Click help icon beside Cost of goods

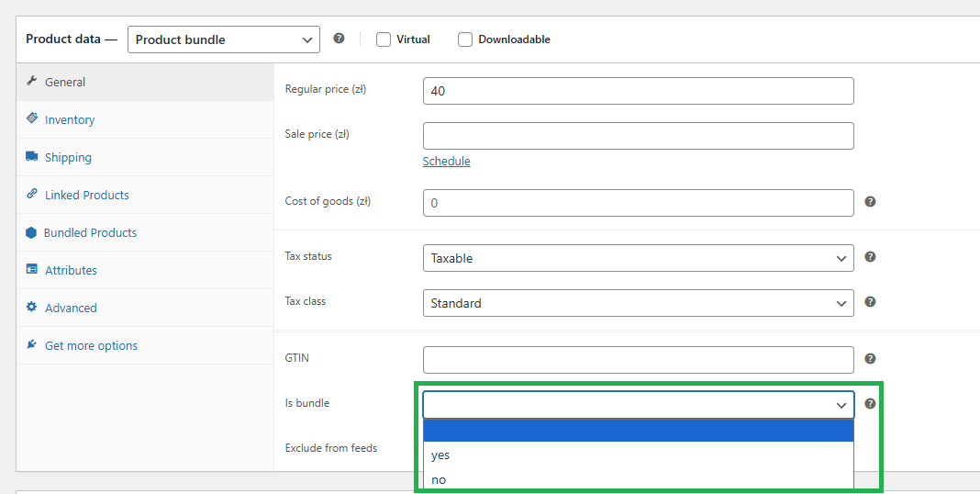coord(870,202)
